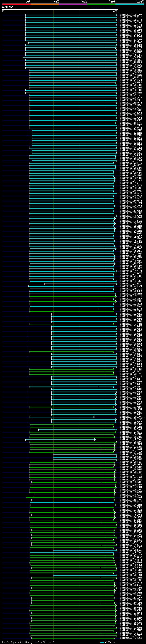Open hit UniRef100_Q42542

tap(131, 22)
